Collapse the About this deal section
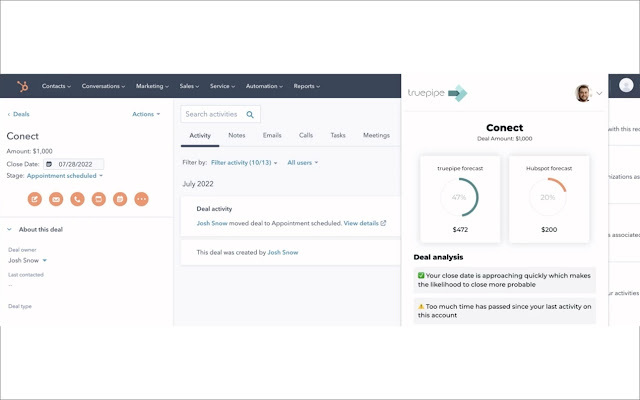 coord(9,229)
